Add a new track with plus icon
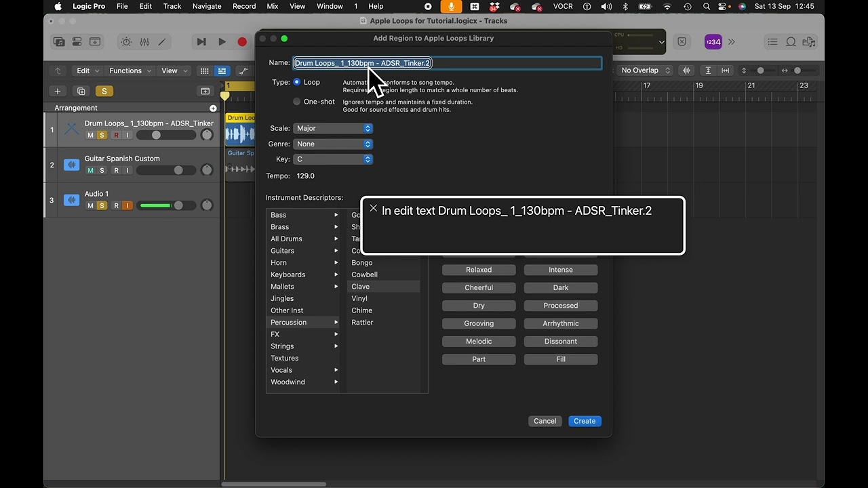868x488 pixels. 58,91
